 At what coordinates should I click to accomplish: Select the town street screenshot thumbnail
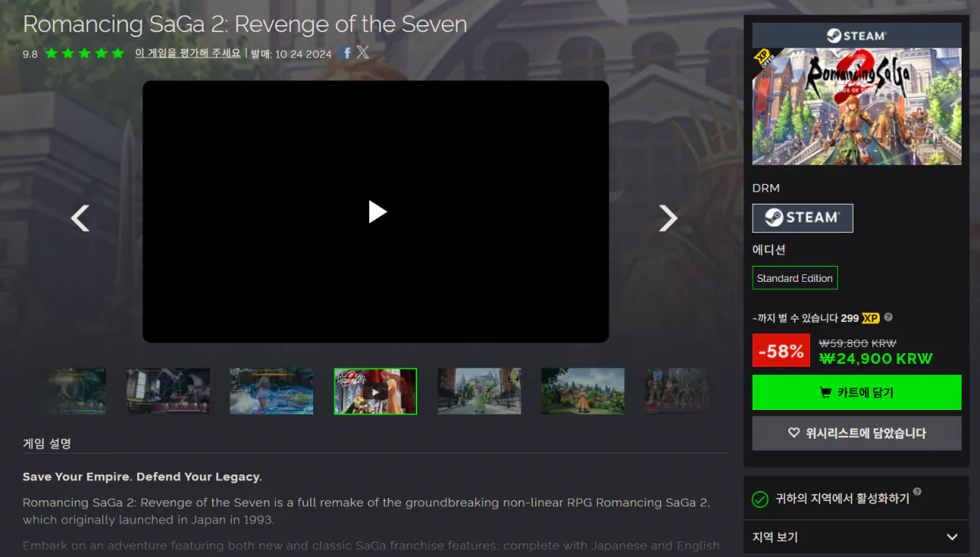[x=479, y=392]
